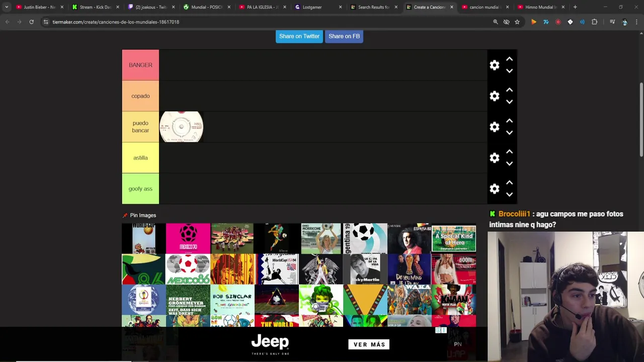This screenshot has height=362, width=644.
Task: Click the yellow puedo bancar tier label
Action: 140,127
